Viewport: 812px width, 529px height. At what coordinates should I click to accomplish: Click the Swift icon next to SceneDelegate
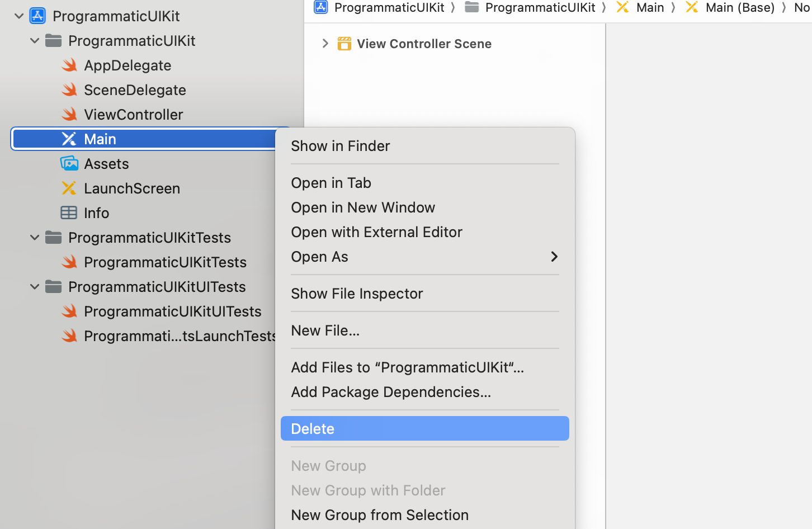click(69, 90)
